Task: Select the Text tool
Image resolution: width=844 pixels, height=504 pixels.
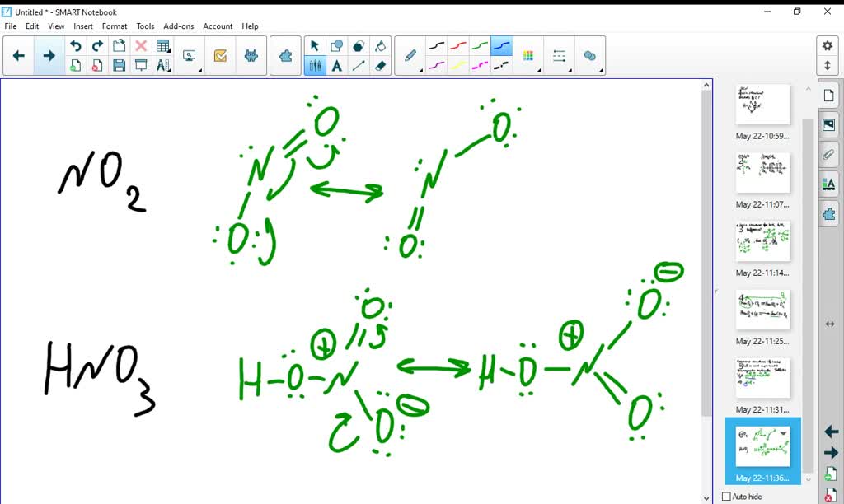Action: click(336, 65)
